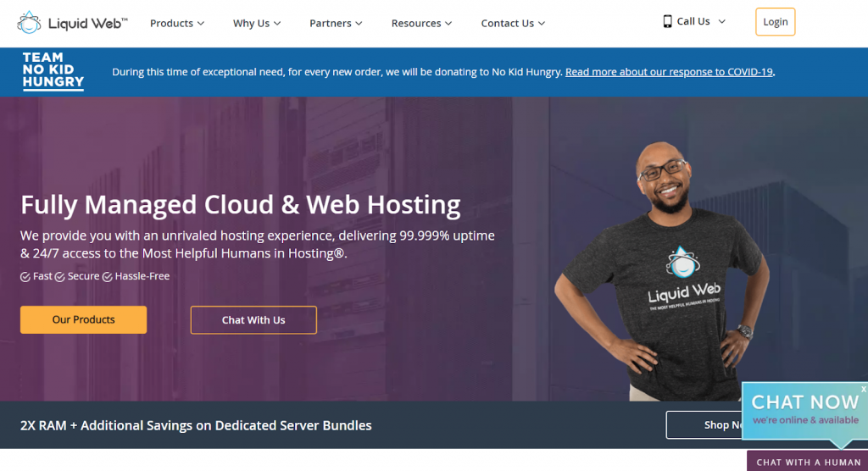Screen dimensions: 868x471
Task: Click the 2X RAM Dedicated Server Bundles text
Action: pos(196,425)
